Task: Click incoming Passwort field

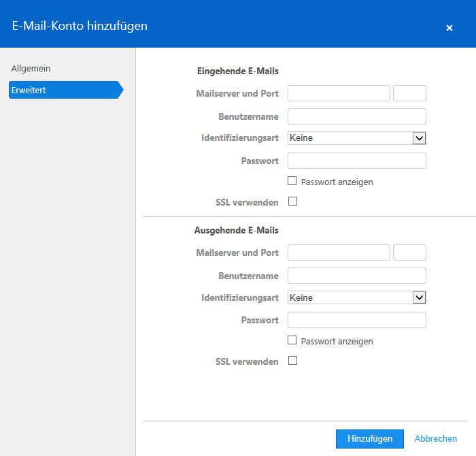Action: click(357, 161)
